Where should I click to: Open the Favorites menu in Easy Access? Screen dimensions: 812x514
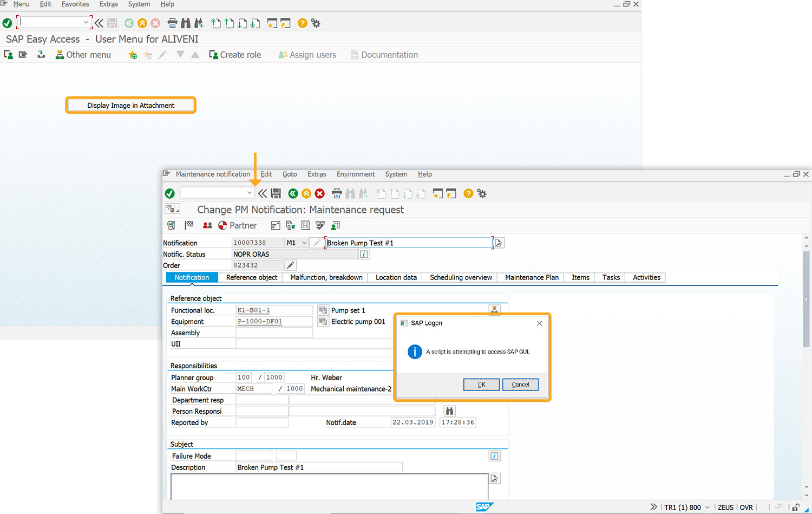point(75,4)
